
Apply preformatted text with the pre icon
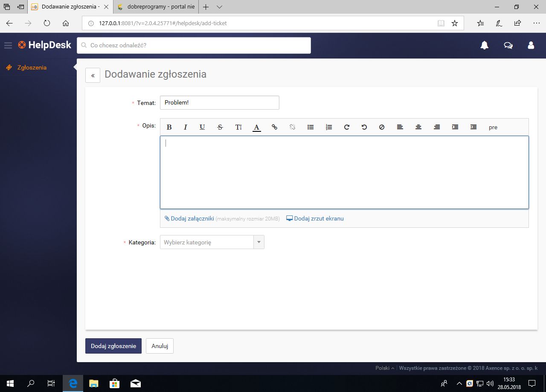pos(493,127)
